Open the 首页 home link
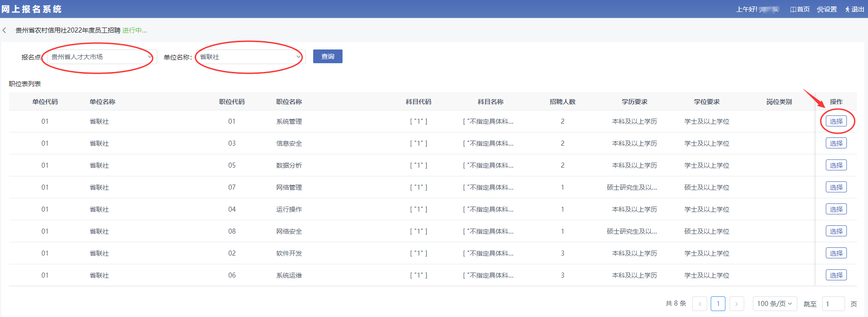This screenshot has height=317, width=868. [800, 9]
